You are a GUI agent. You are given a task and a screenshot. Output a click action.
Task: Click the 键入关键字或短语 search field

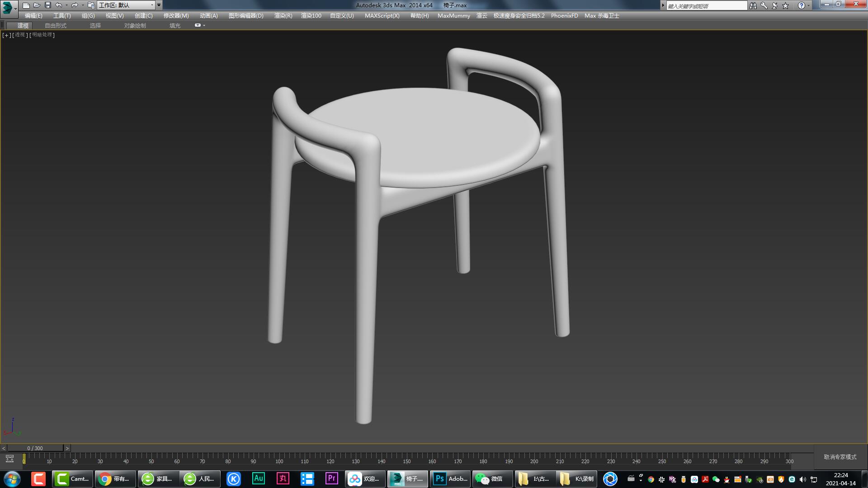coord(705,5)
